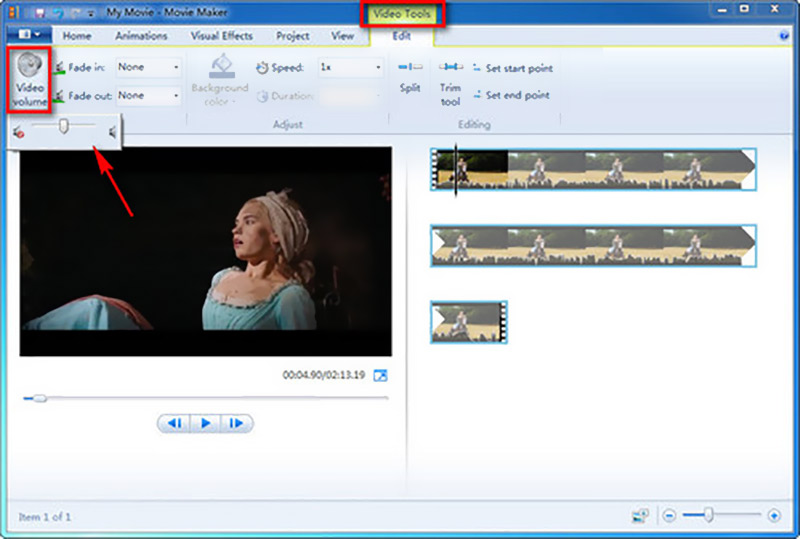Screen dimensions: 800x539
Task: Open the Trim tool
Action: [x=451, y=78]
